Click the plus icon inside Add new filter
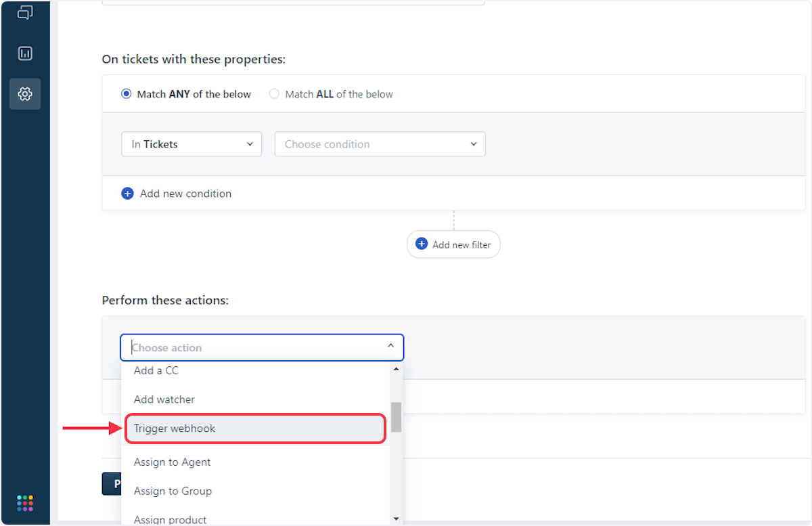The width and height of the screenshot is (812, 526). 422,244
